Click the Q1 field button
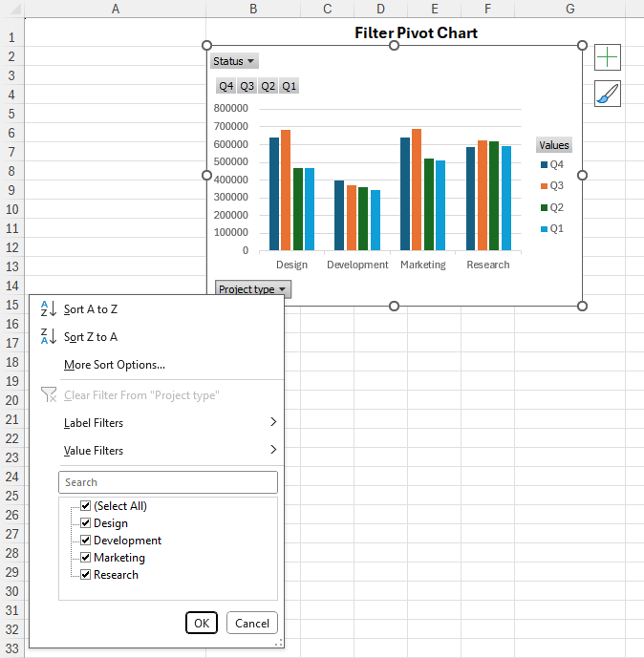644x658 pixels. [x=289, y=86]
